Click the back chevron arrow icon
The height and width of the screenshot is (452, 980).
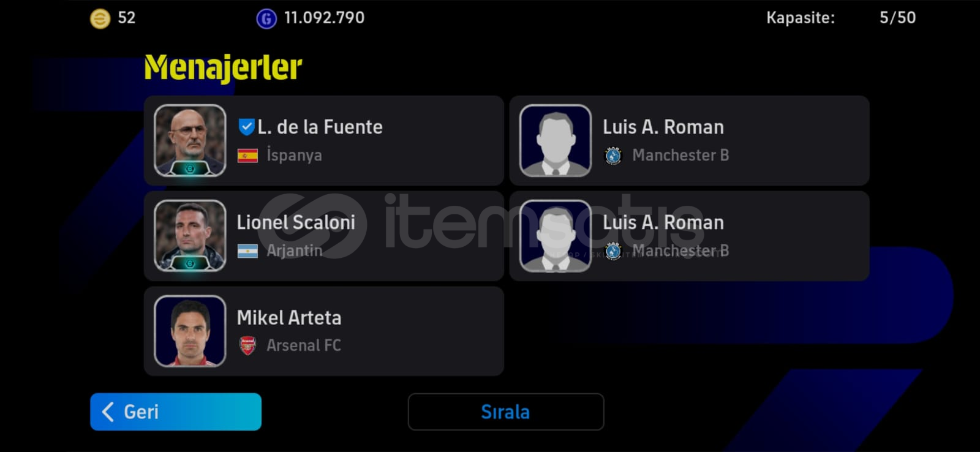(108, 412)
